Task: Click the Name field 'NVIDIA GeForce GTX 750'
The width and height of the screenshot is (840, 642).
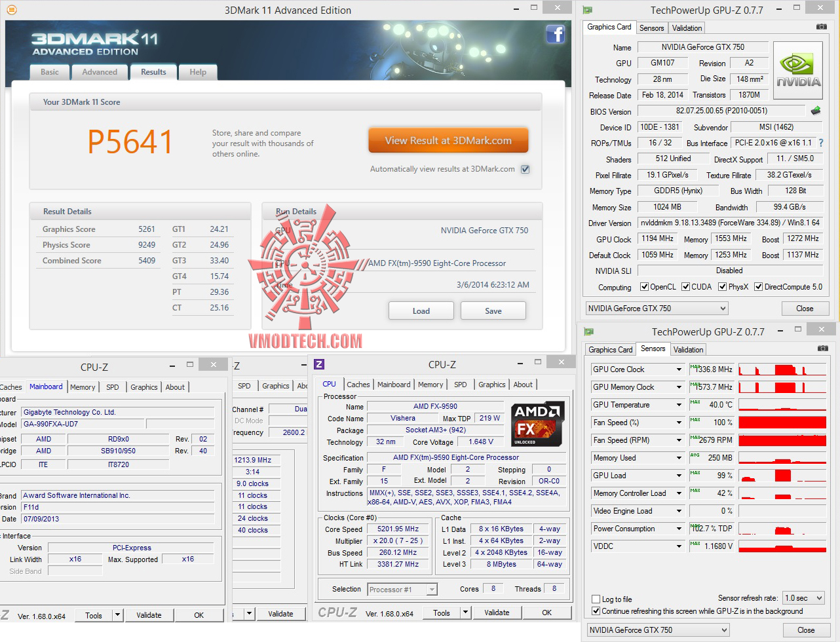Action: tap(703, 47)
